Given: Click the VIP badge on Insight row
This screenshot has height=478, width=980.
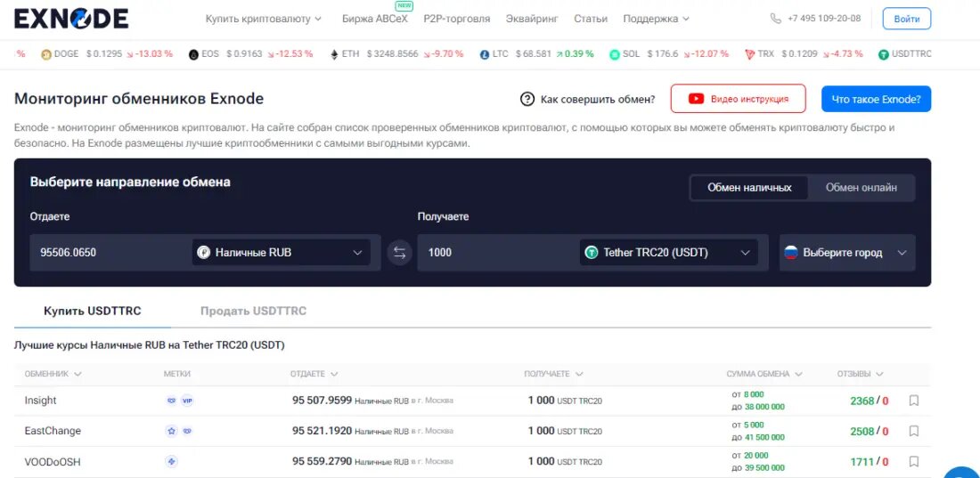Looking at the screenshot, I should click(x=187, y=401).
